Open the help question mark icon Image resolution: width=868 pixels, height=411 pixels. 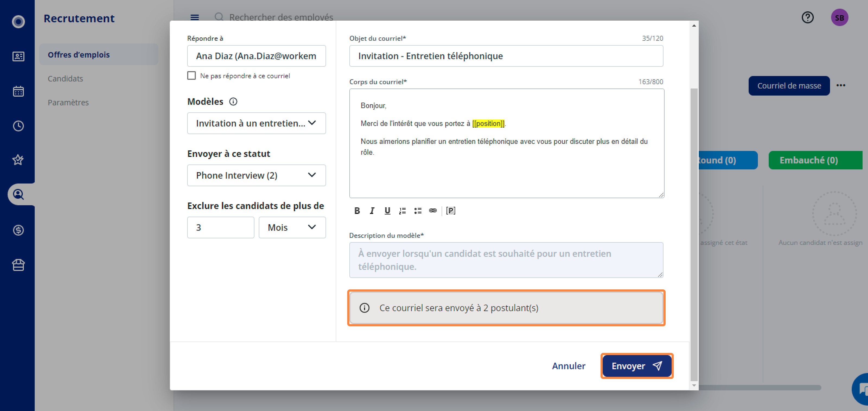pyautogui.click(x=807, y=18)
